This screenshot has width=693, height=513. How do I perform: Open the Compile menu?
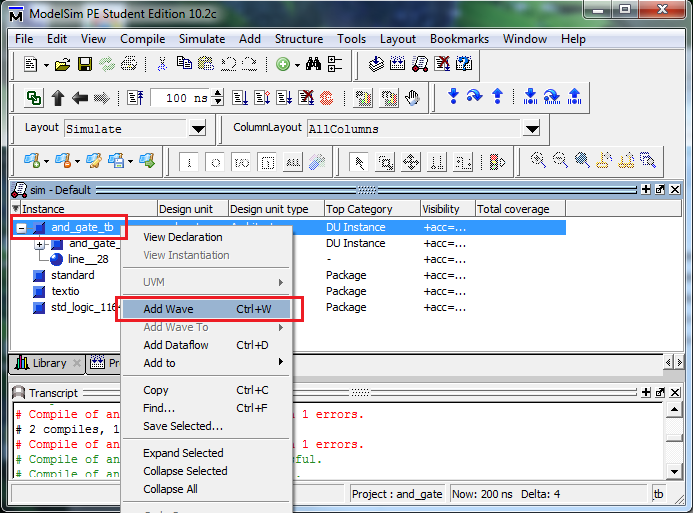pyautogui.click(x=143, y=39)
